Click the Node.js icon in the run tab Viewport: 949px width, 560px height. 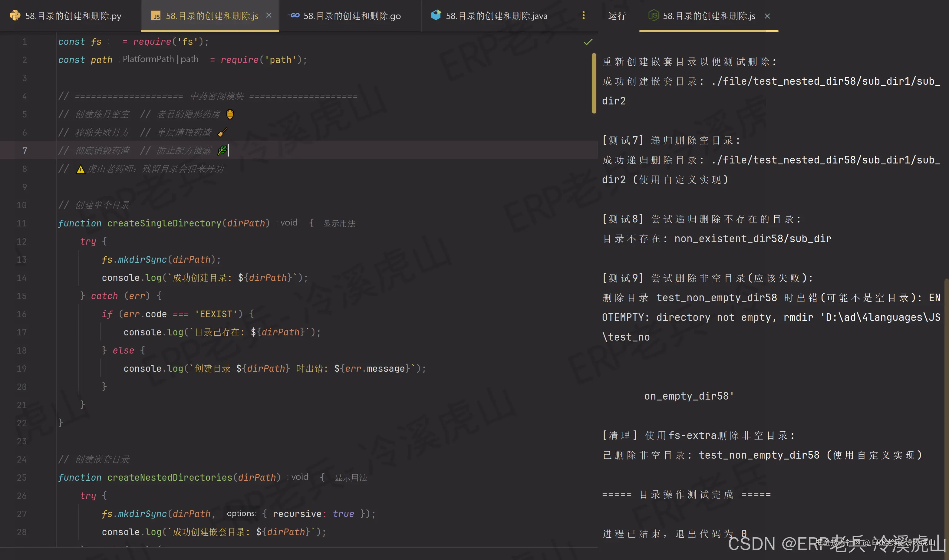[653, 15]
